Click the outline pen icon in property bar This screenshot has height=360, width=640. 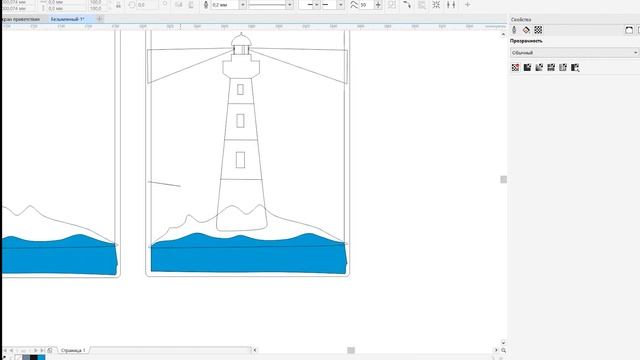pos(206,5)
